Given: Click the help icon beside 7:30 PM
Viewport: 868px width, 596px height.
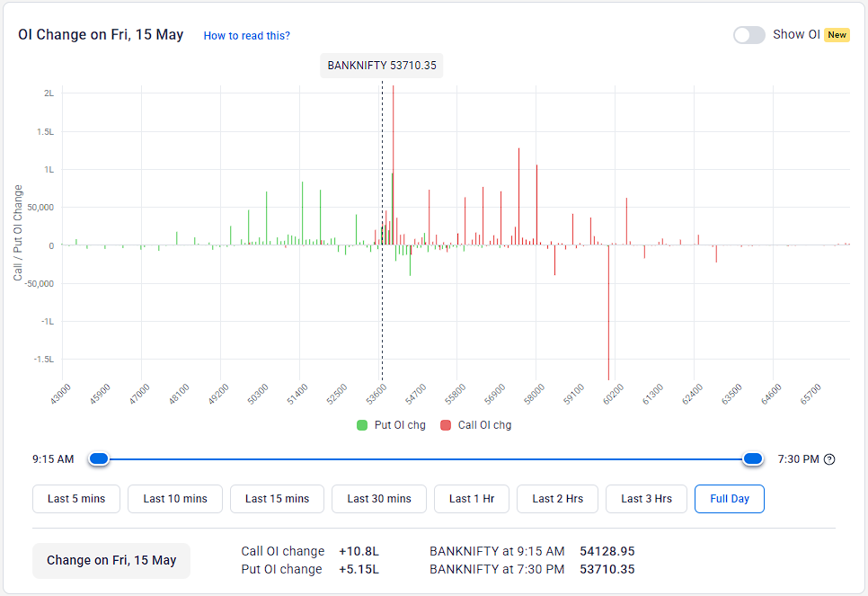Looking at the screenshot, I should point(829,459).
